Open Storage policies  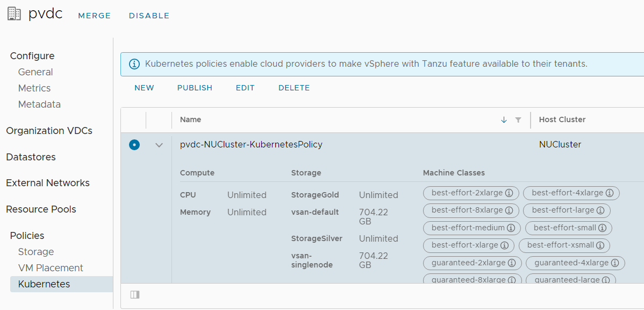pos(36,252)
